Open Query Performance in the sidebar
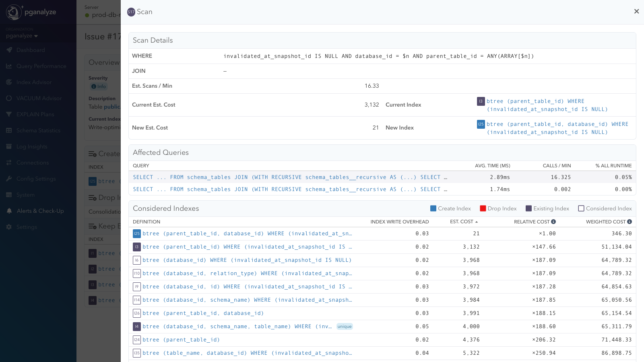This screenshot has height=362, width=644. pyautogui.click(x=41, y=66)
